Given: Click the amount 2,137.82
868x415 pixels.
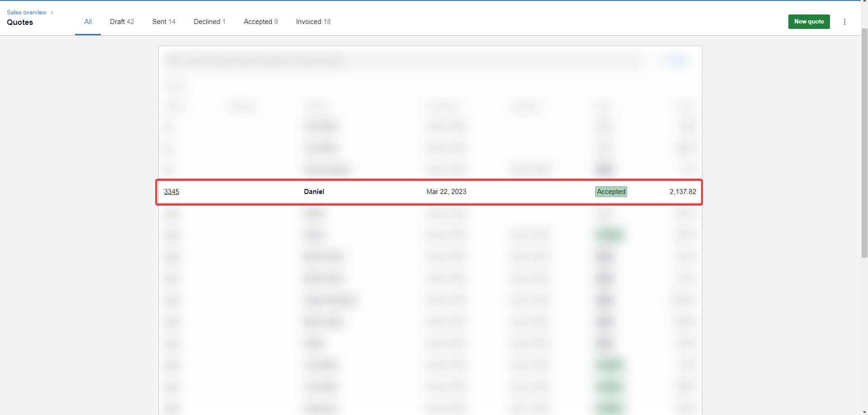Looking at the screenshot, I should click(683, 192).
